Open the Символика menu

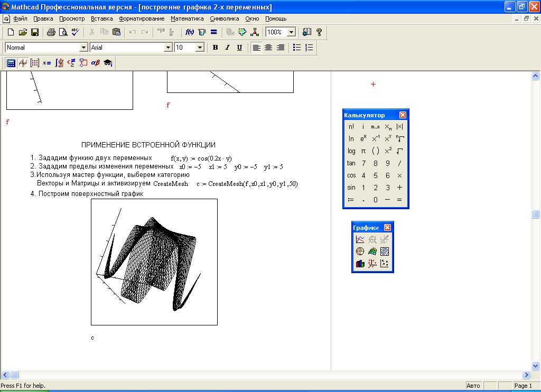point(224,18)
